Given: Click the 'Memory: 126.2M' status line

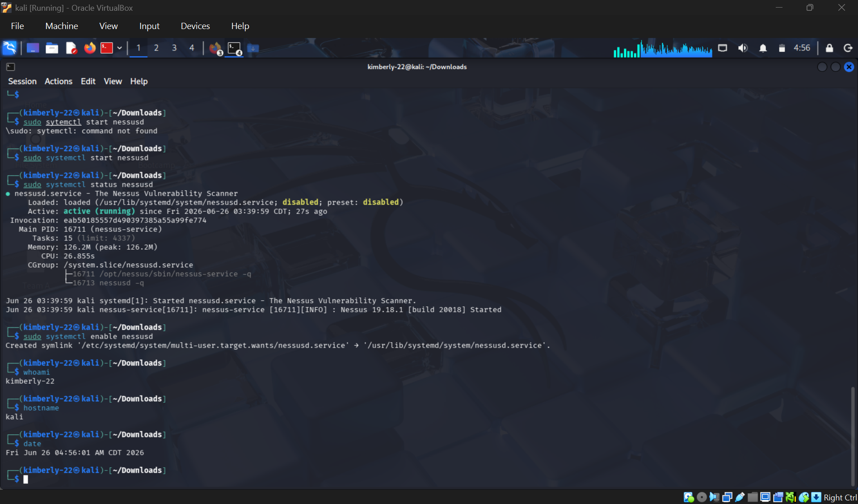Looking at the screenshot, I should 93,247.
